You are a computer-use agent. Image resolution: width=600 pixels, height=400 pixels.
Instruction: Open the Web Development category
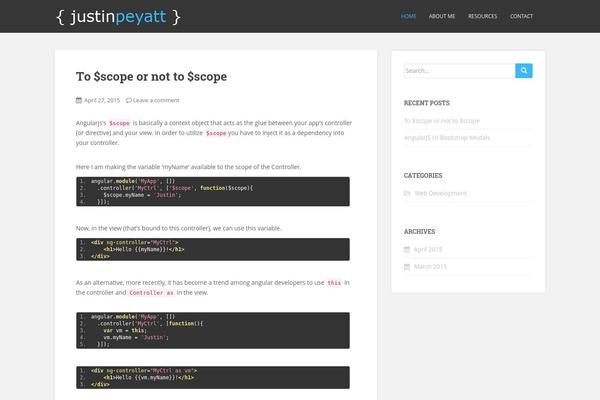pos(440,193)
